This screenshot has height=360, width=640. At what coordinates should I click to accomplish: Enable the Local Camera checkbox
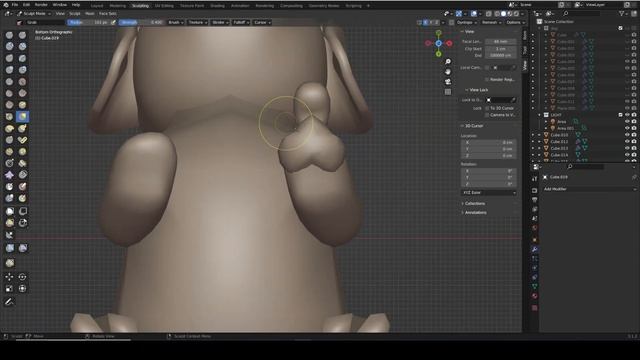coord(487,67)
